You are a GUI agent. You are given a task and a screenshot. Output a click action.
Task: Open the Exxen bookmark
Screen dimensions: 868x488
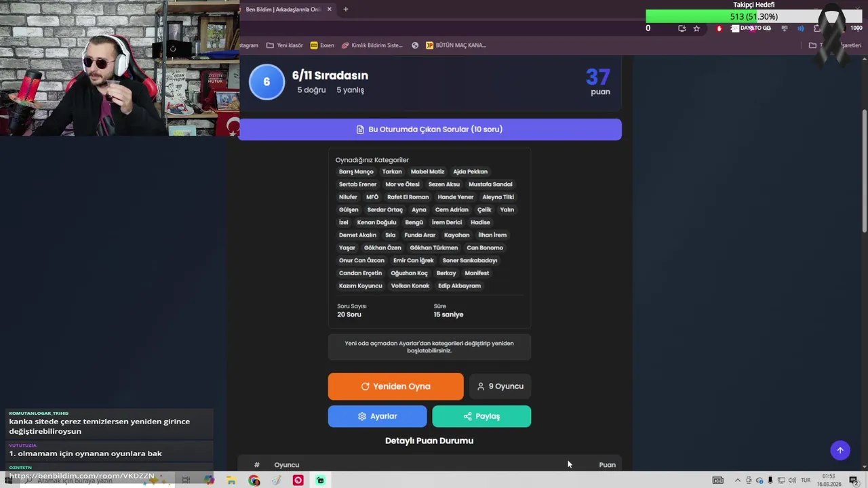pos(322,45)
